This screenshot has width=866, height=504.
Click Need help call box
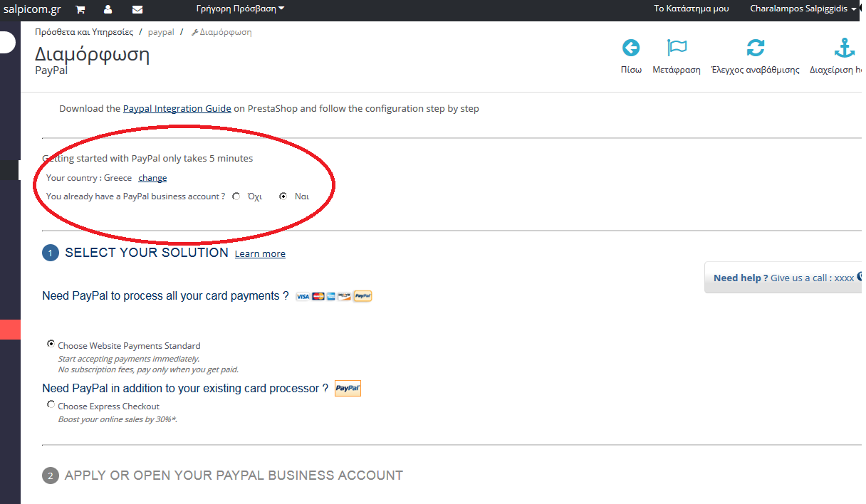coord(783,278)
